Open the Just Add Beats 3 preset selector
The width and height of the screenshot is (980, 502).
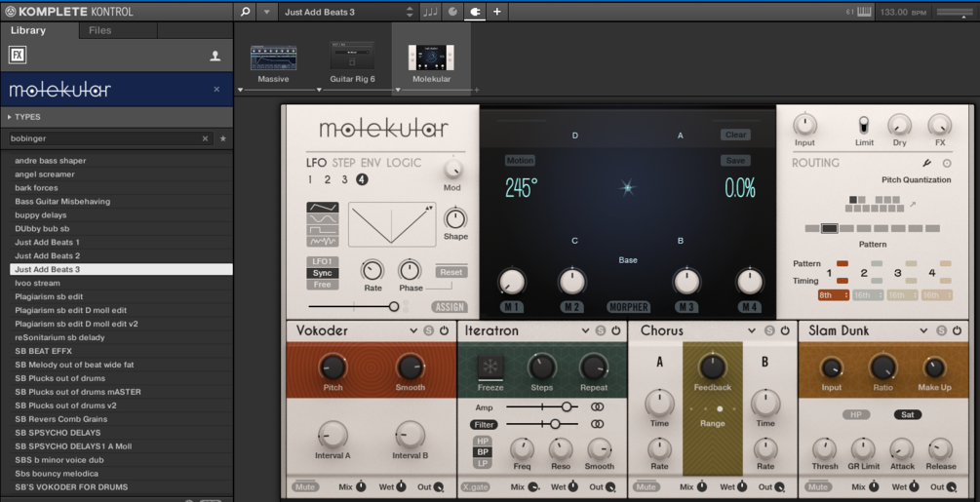click(347, 12)
